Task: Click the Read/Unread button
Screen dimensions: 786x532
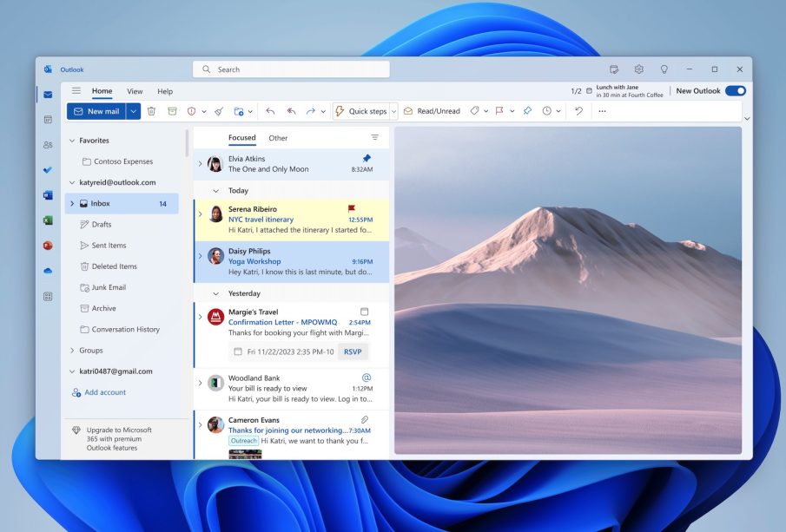Action: [x=432, y=111]
